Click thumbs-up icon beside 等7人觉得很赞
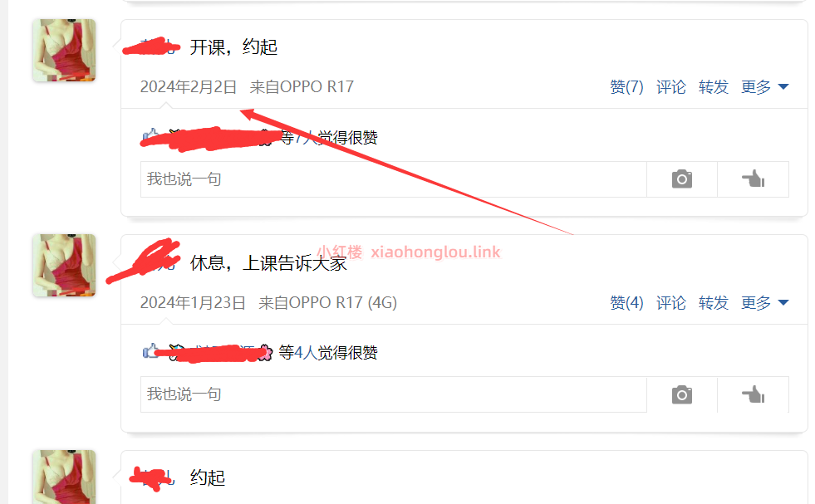 pyautogui.click(x=150, y=137)
